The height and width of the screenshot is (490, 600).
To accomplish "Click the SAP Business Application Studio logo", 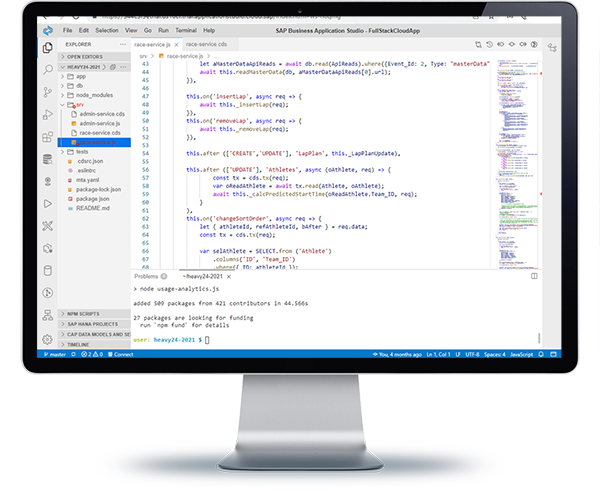I will tap(48, 31).
